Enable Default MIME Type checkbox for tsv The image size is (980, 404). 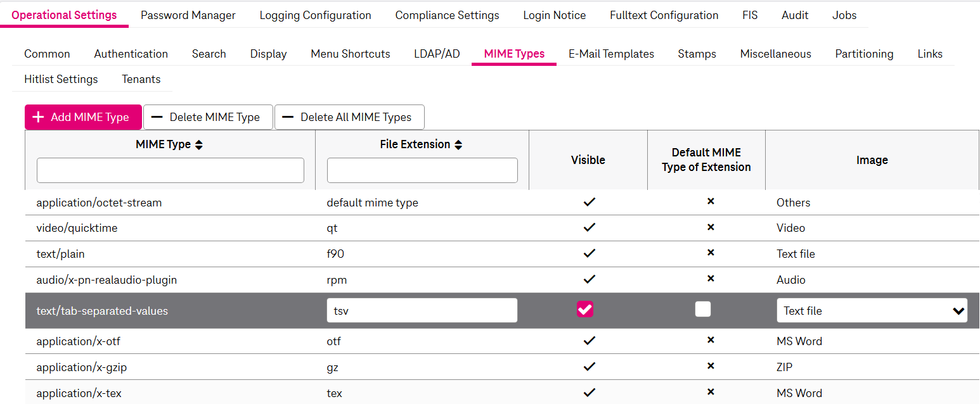tap(702, 309)
